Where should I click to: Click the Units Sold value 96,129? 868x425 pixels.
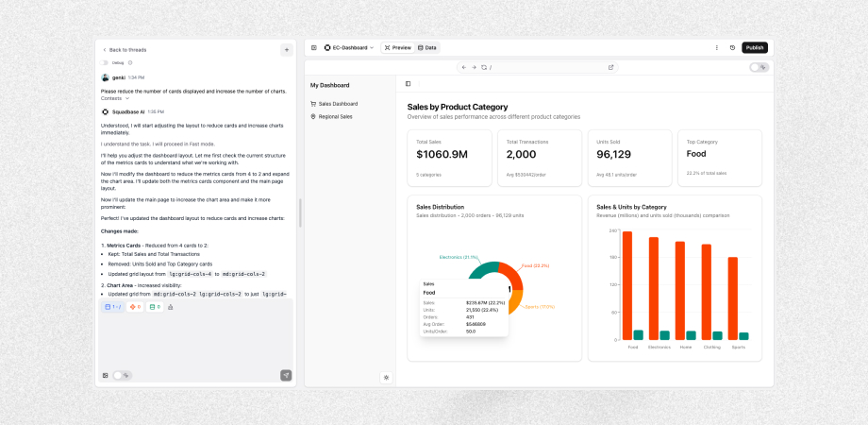[x=613, y=155]
